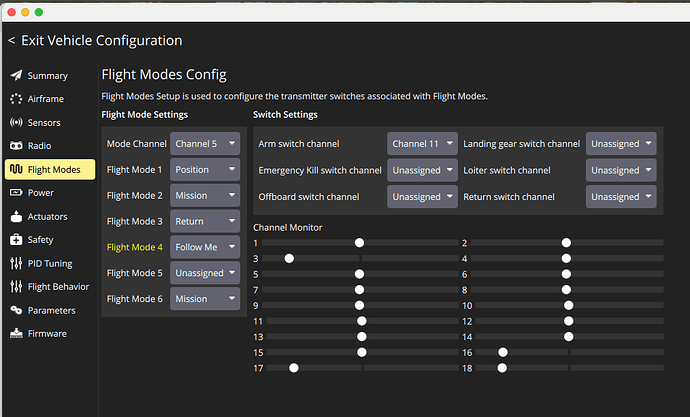
Task: Click the PID Tuning sliders icon
Action: tap(16, 263)
